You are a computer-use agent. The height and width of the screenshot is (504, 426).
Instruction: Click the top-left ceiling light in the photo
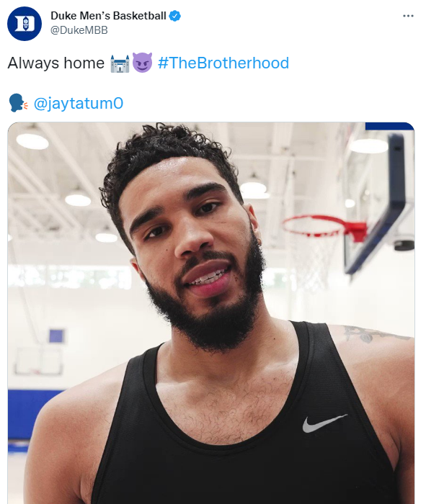pos(32,141)
